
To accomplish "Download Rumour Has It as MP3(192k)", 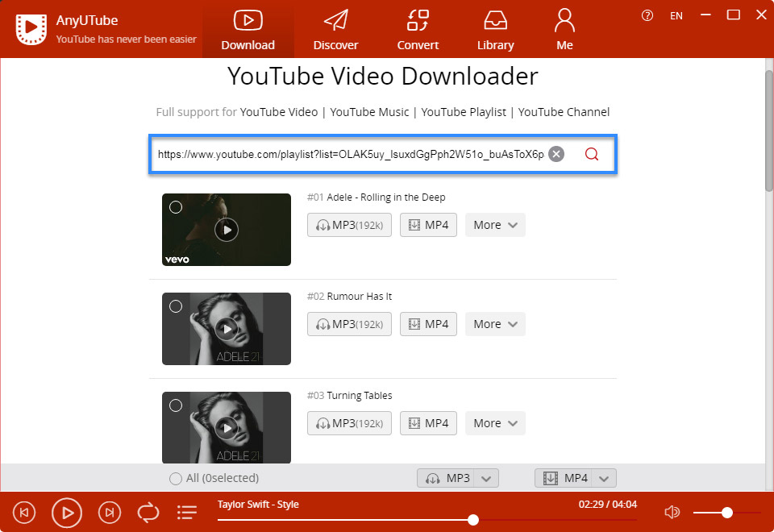I will click(x=349, y=324).
